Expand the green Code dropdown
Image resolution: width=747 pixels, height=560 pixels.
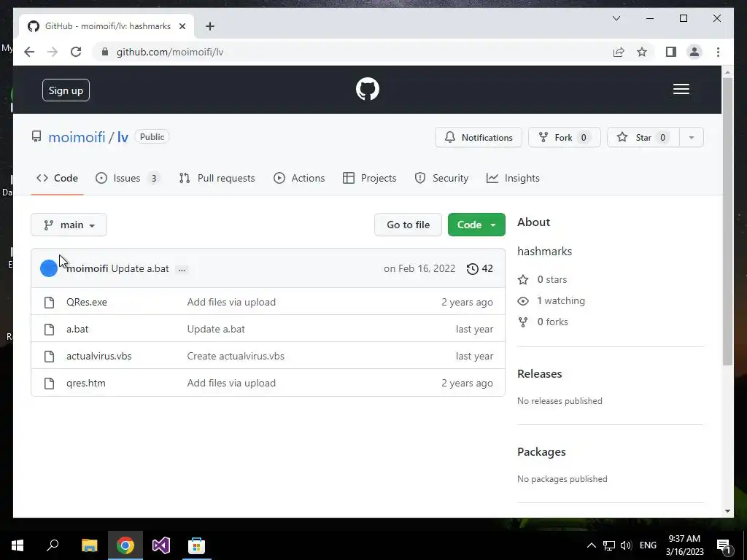pyautogui.click(x=476, y=225)
